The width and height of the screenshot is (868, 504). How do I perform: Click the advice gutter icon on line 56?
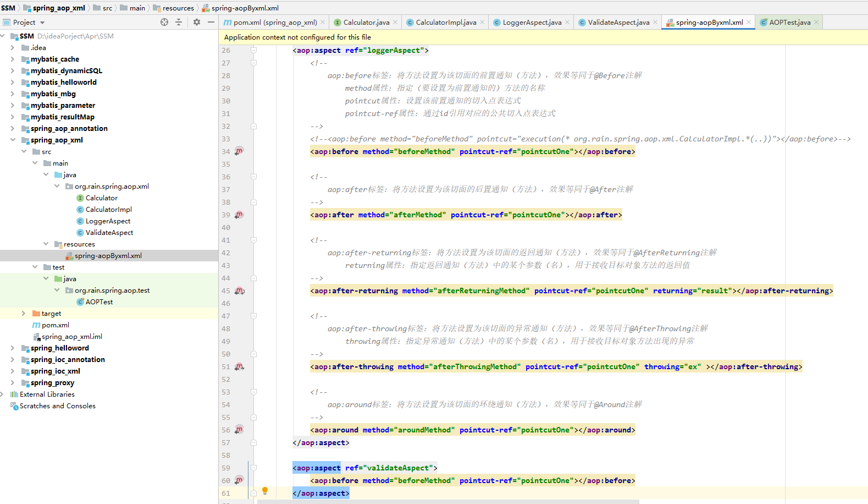click(239, 430)
